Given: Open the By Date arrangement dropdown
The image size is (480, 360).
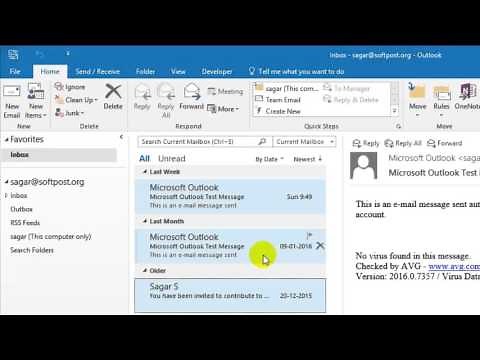Looking at the screenshot, I should (269, 159).
